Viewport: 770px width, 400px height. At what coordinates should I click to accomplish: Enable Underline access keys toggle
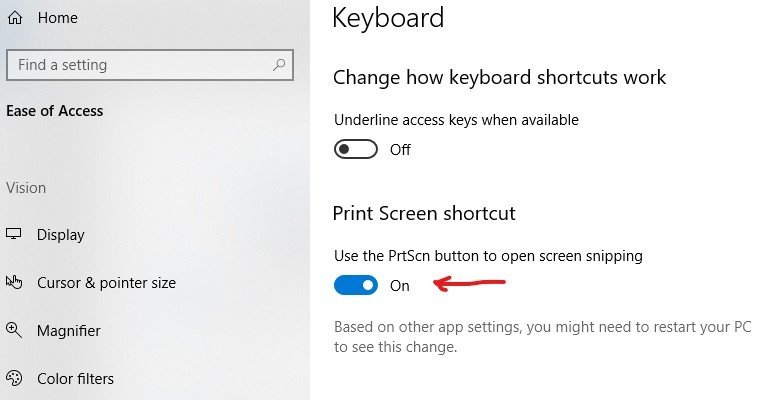point(356,149)
